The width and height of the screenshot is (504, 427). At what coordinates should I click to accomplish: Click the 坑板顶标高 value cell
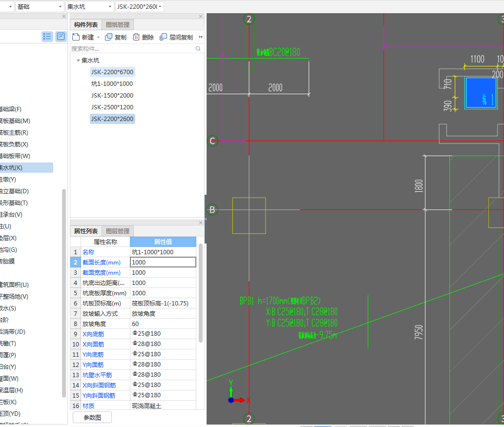coord(163,304)
